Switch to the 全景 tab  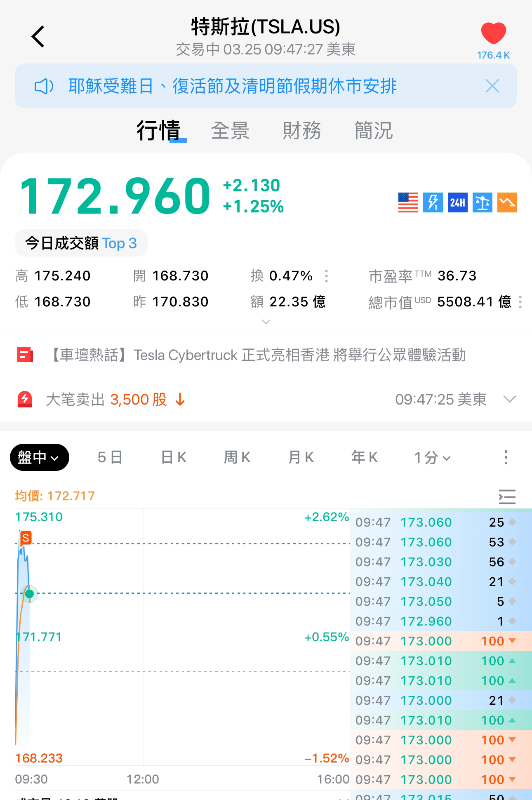(230, 131)
